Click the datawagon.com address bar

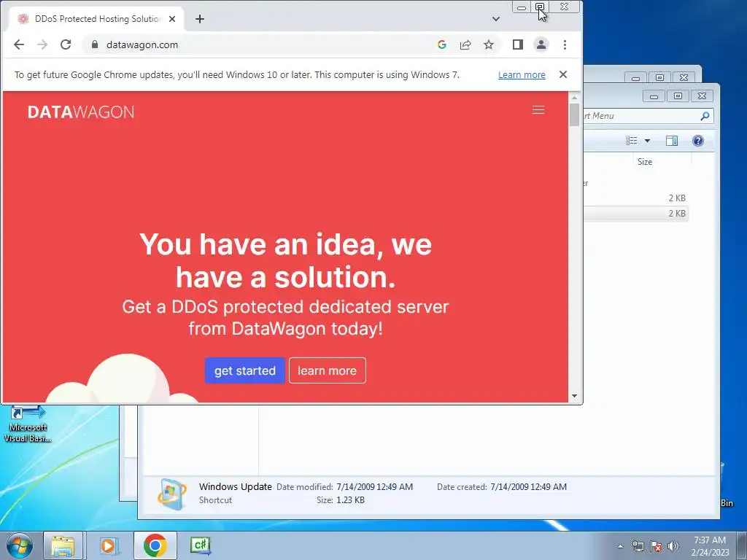[267, 44]
